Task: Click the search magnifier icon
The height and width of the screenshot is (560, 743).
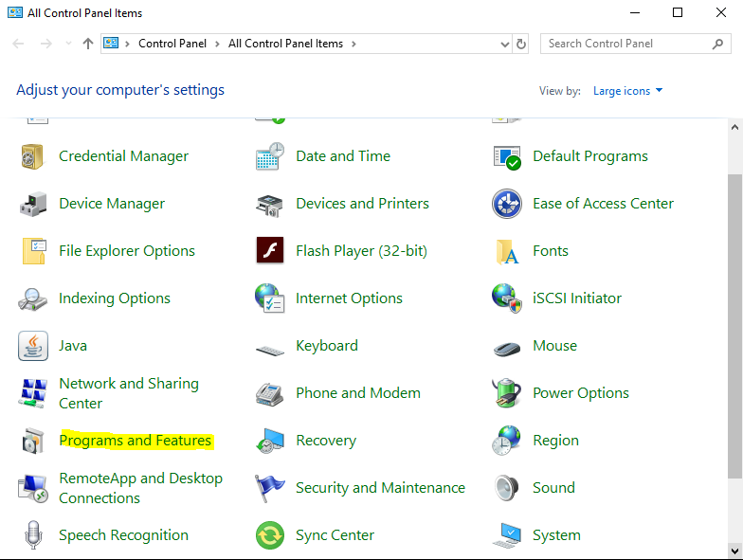Action: pyautogui.click(x=718, y=44)
